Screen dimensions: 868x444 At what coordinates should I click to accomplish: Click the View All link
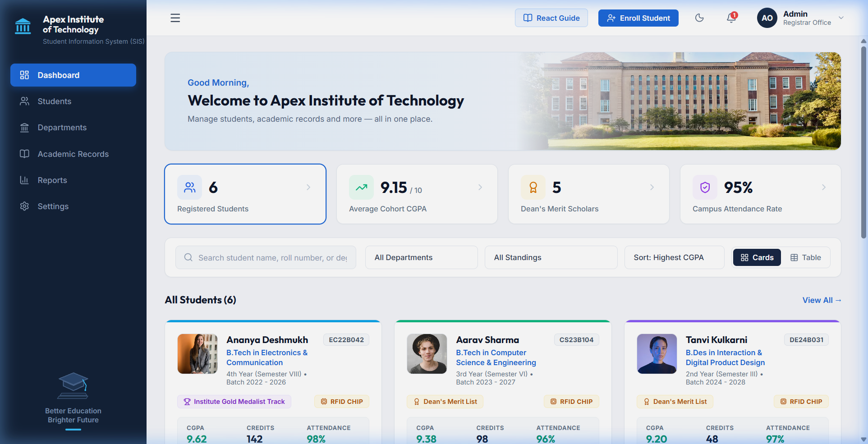point(822,300)
